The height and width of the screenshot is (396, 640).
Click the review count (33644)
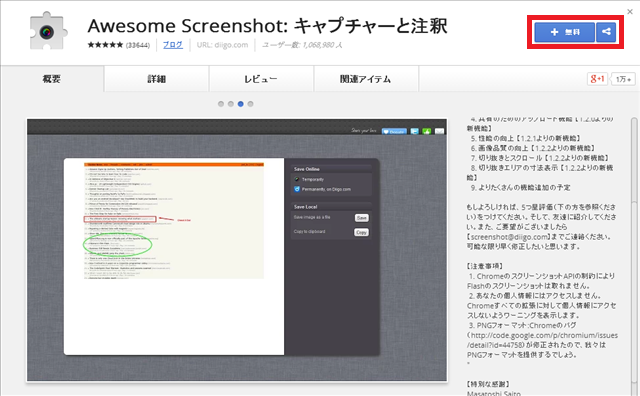138,45
